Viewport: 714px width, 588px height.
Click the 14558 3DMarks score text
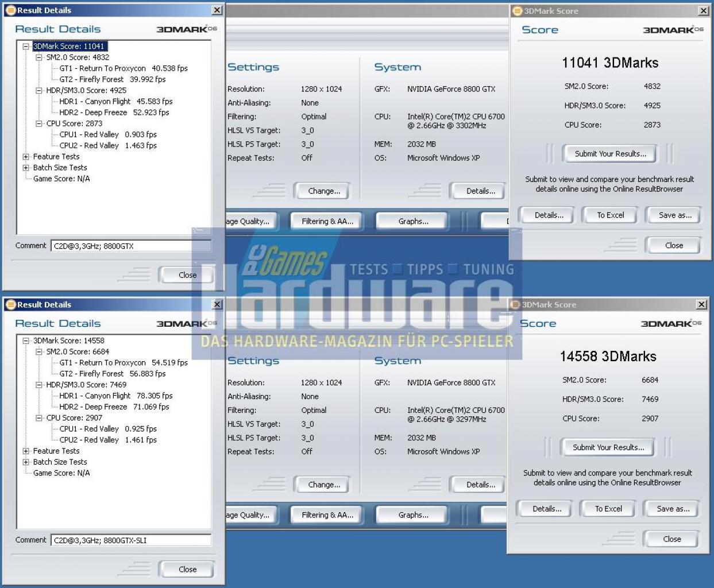pyautogui.click(x=608, y=357)
